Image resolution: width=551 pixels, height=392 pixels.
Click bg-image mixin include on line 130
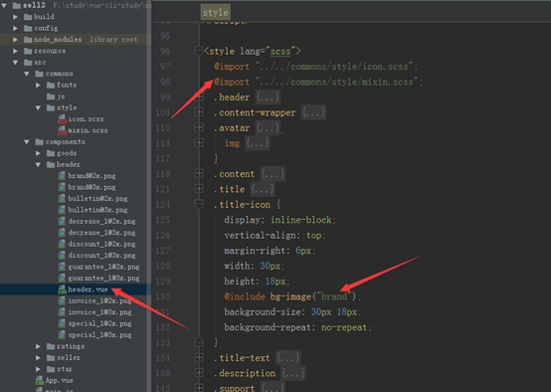pos(290,296)
